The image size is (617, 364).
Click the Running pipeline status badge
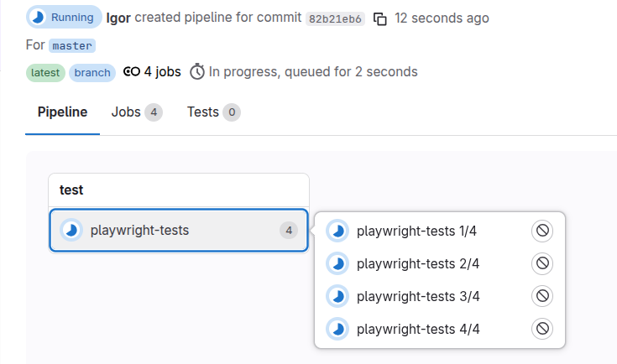[x=64, y=18]
